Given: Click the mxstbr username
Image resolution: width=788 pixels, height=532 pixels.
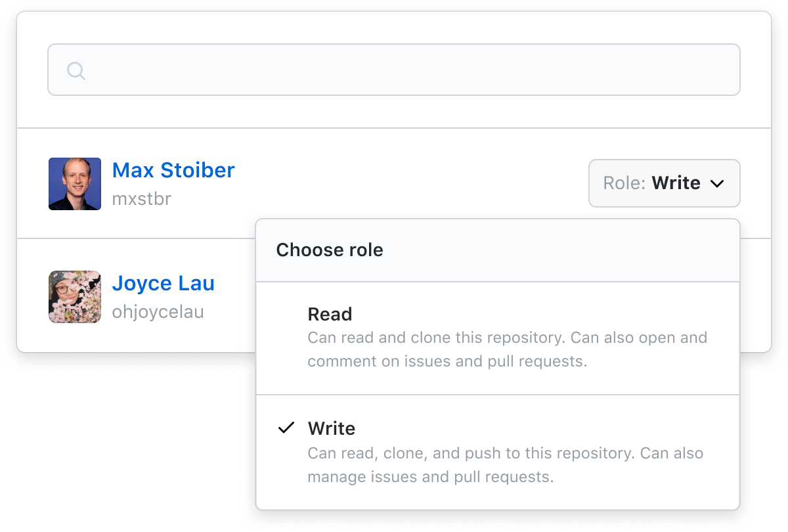Looking at the screenshot, I should [142, 198].
